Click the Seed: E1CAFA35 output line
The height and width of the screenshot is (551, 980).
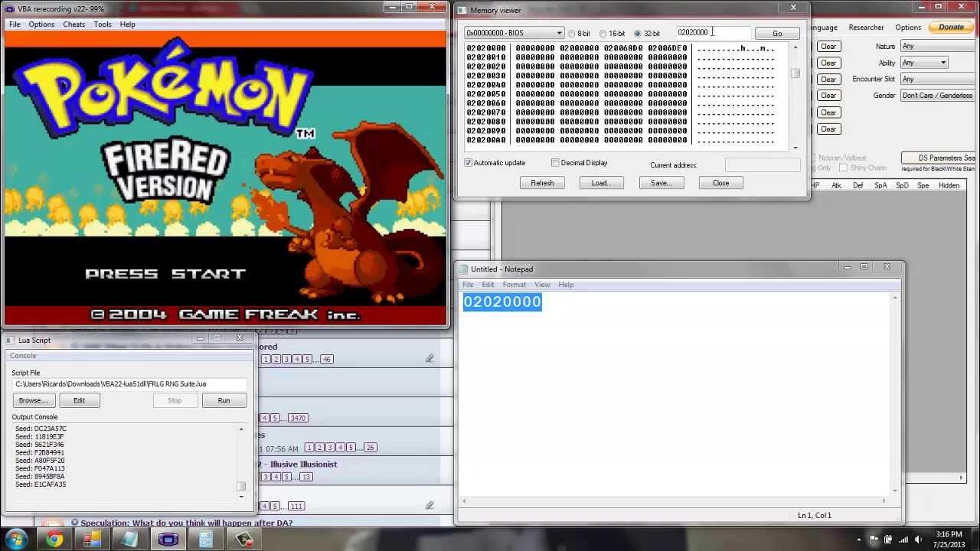click(41, 484)
